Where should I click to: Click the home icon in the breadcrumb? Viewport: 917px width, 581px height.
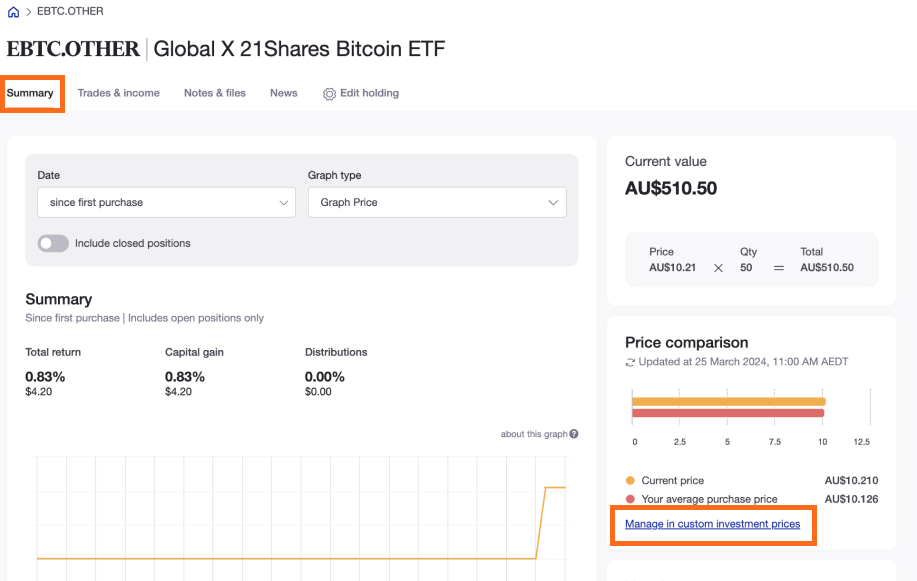tap(12, 11)
